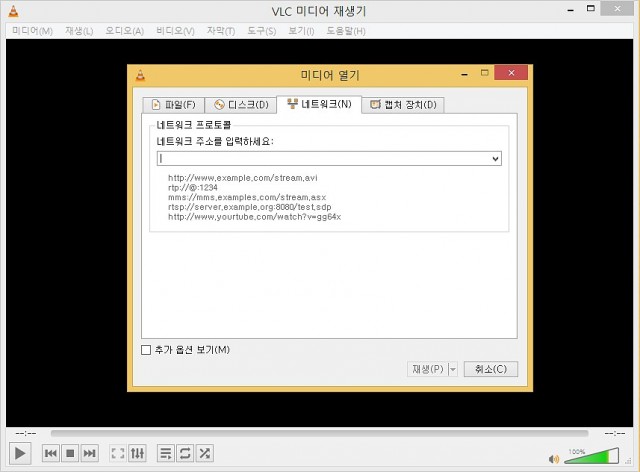The image size is (640, 472).
Task: Open the 도구(S) menu
Action: point(262,31)
